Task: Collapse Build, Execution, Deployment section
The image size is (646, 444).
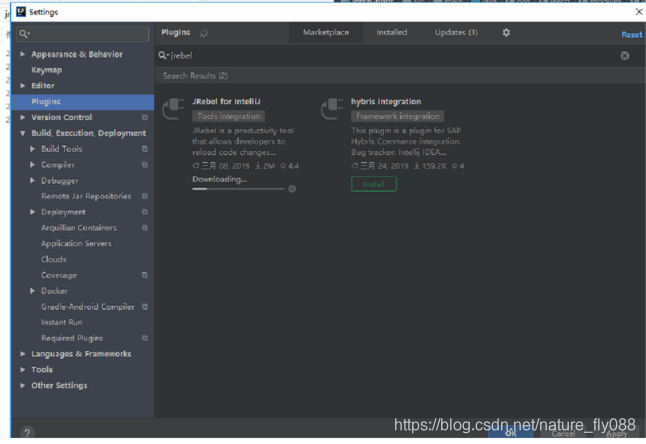Action: pyautogui.click(x=23, y=133)
